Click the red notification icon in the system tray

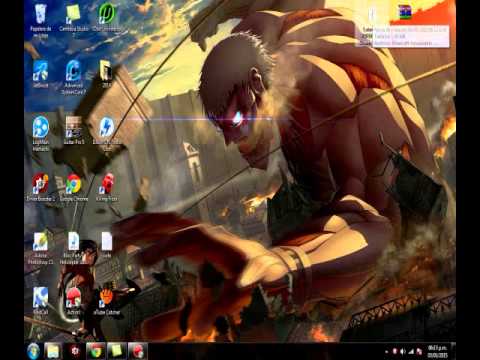(395, 351)
